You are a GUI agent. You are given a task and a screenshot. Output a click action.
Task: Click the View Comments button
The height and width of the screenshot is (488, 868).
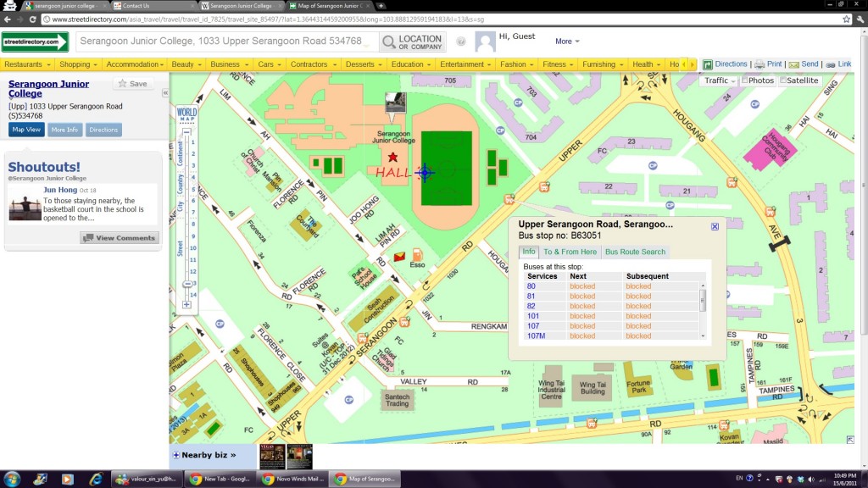(x=120, y=238)
